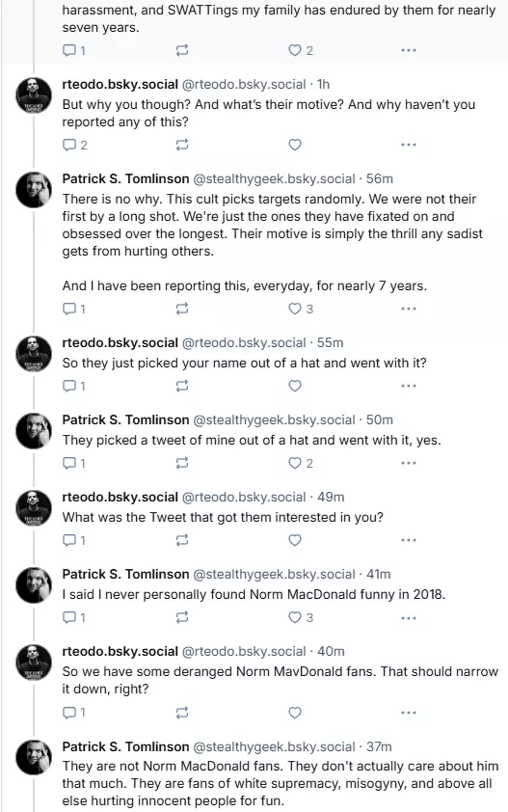Open the 1h timestamp on rteodo's post
508x812 pixels.
tap(323, 85)
